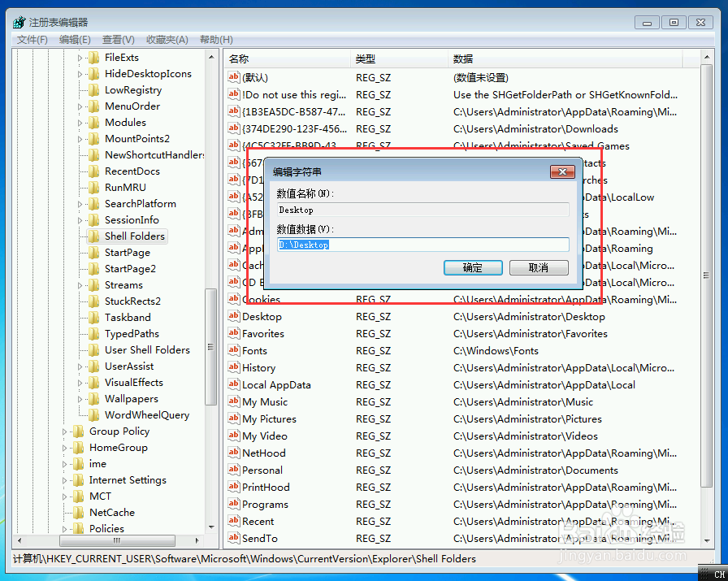Click the Registry Editor icon in the title bar
Image resolution: width=728 pixels, height=581 pixels.
17,22
